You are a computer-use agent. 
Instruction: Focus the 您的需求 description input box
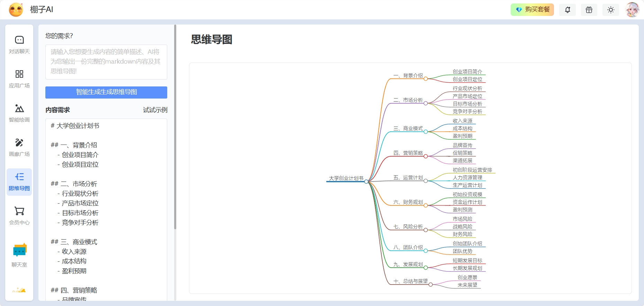click(106, 62)
